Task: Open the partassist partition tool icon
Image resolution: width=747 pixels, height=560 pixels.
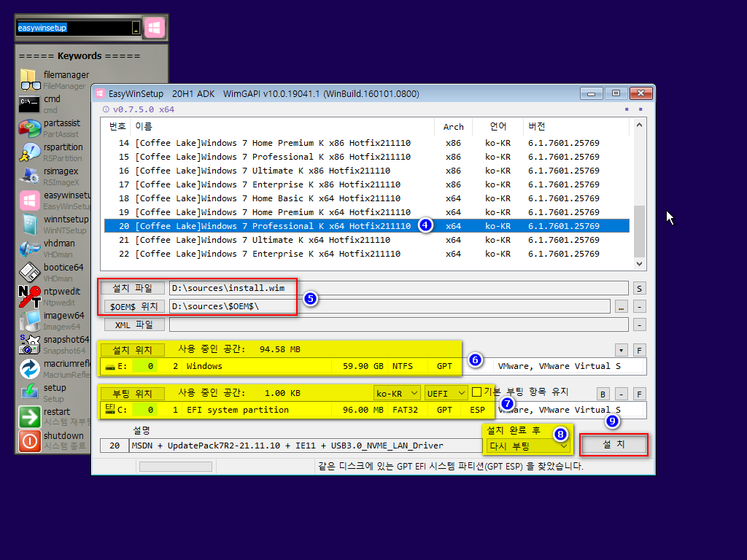Action: [x=29, y=128]
